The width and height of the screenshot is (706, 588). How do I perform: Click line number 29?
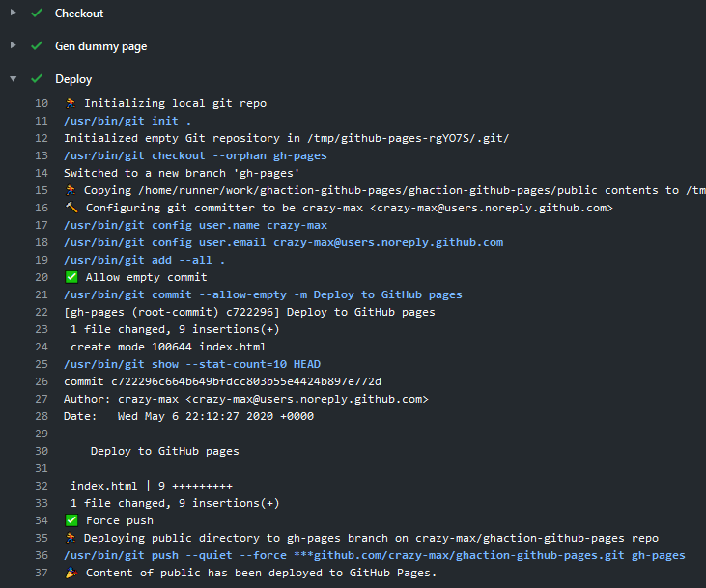[42, 434]
